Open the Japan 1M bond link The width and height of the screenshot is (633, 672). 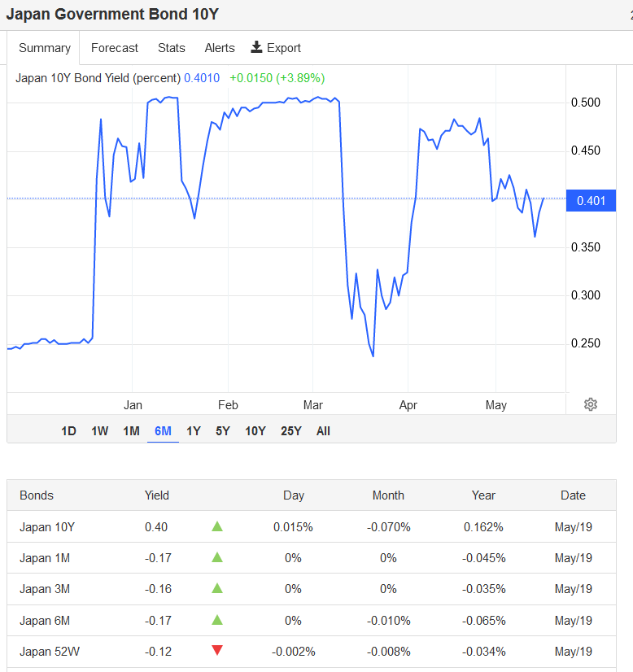[45, 558]
